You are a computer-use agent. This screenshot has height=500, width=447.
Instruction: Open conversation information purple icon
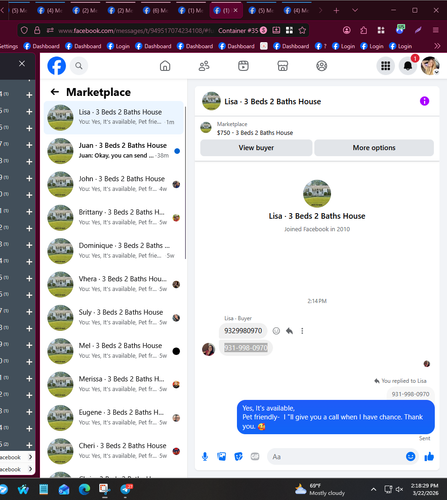click(x=424, y=101)
